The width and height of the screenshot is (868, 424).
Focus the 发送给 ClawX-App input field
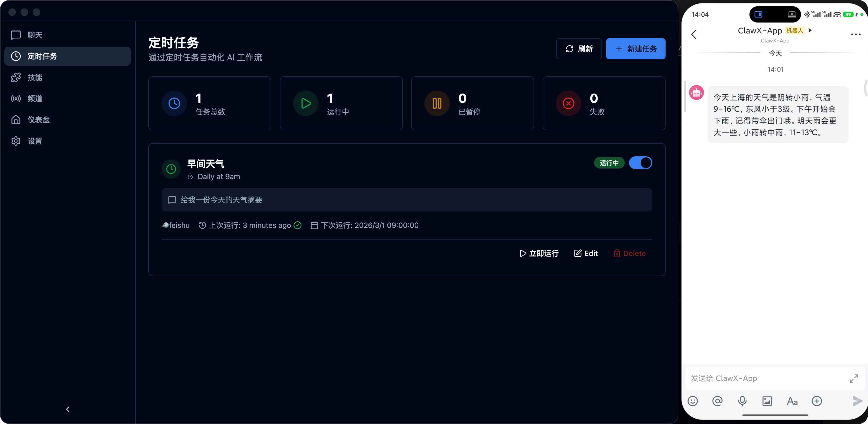765,378
